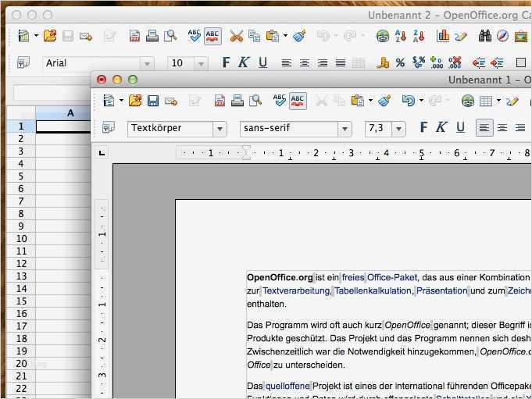The height and width of the screenshot is (399, 532).
Task: Toggle AutoSpellcheck in Calc toolbar
Action: point(212,36)
